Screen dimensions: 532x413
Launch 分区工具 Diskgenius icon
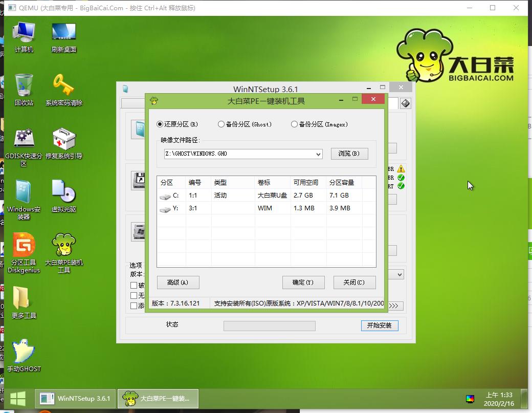(24, 253)
